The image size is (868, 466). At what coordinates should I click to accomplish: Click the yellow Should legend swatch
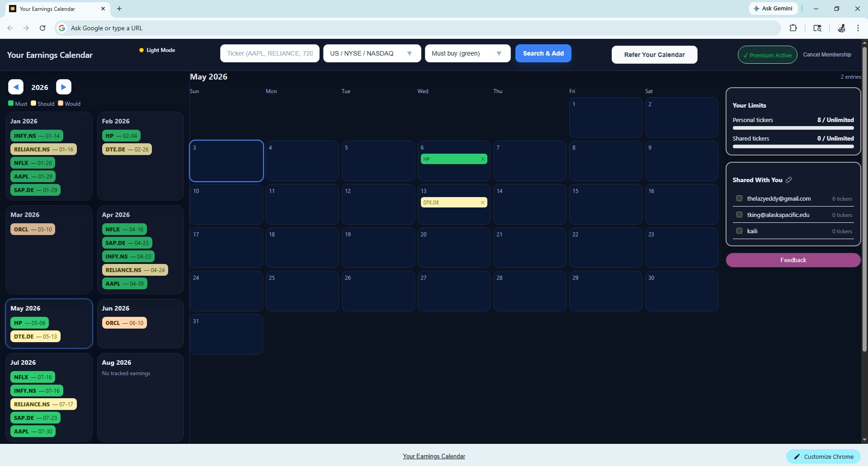pos(33,103)
